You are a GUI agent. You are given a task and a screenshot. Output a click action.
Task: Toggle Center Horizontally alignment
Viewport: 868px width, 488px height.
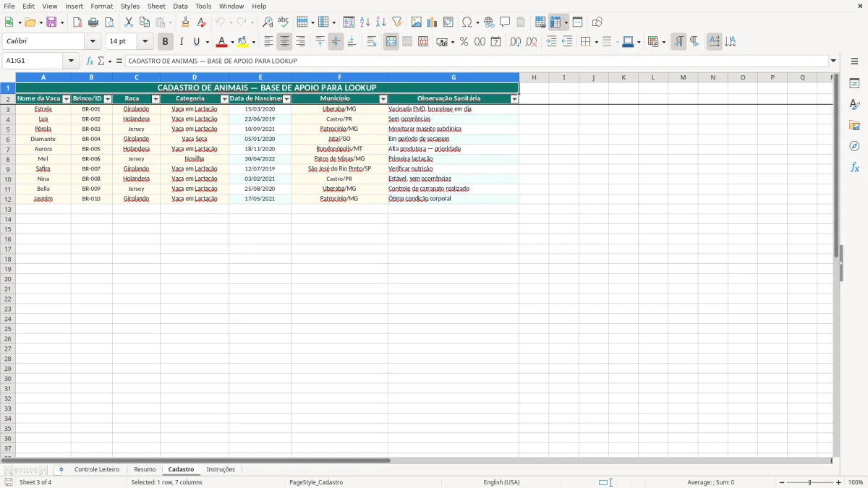point(285,42)
